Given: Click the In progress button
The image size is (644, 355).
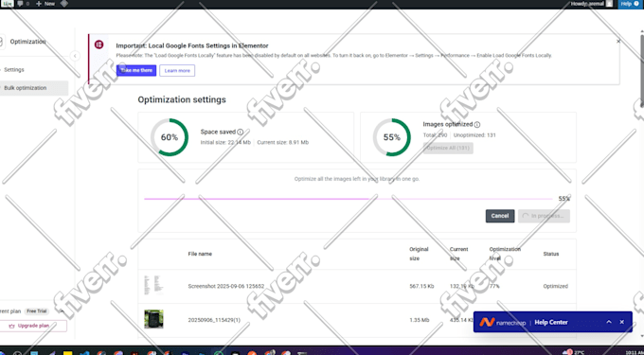Looking at the screenshot, I should point(544,216).
